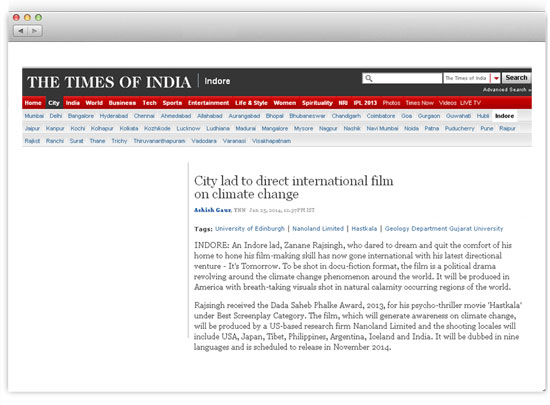
Task: Select Chandigarh city link
Action: 346,116
